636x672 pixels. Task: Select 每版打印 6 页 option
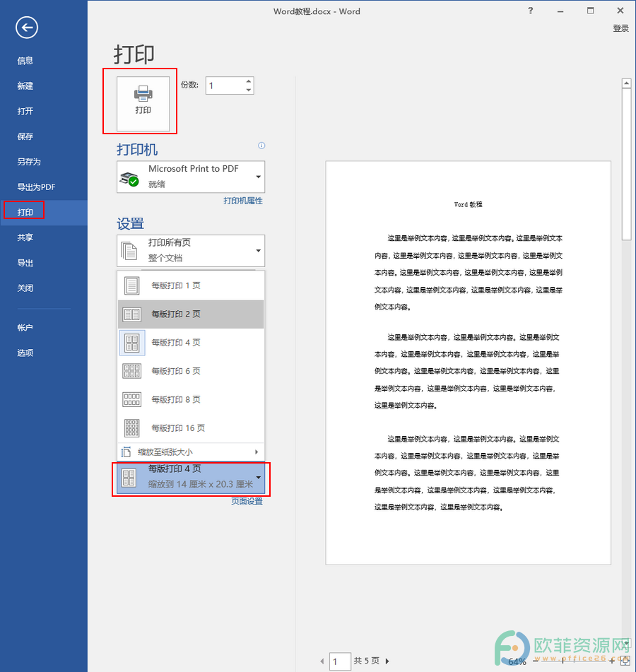[191, 371]
